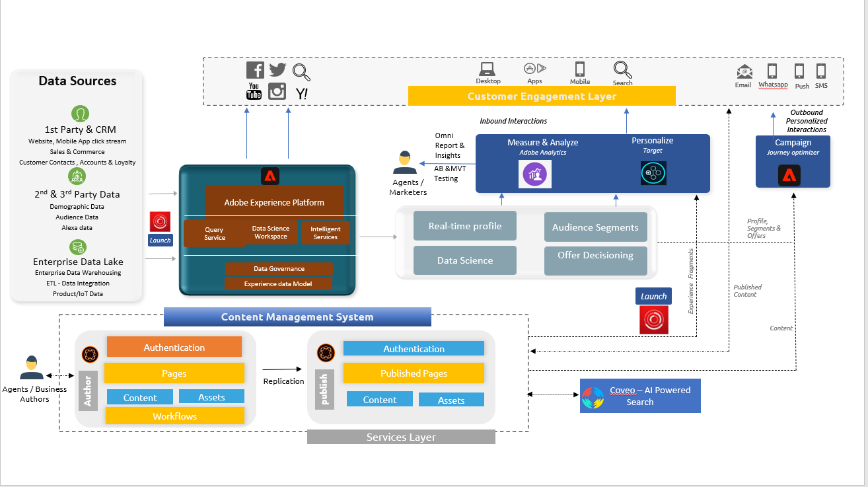Select the Intelligent Services box
The width and height of the screenshot is (868, 487).
pos(326,233)
